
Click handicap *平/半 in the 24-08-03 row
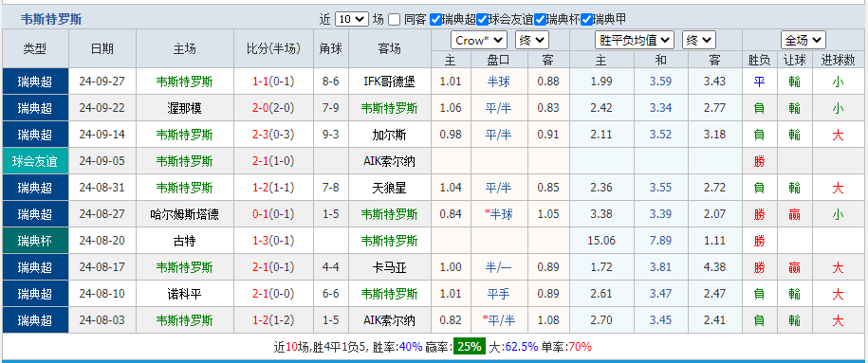point(499,320)
